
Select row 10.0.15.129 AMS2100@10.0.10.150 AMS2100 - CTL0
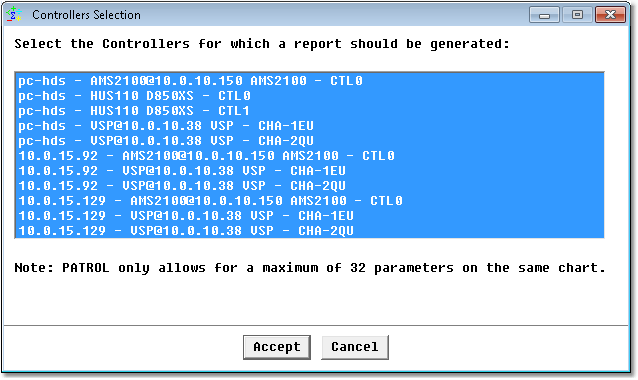point(309,201)
